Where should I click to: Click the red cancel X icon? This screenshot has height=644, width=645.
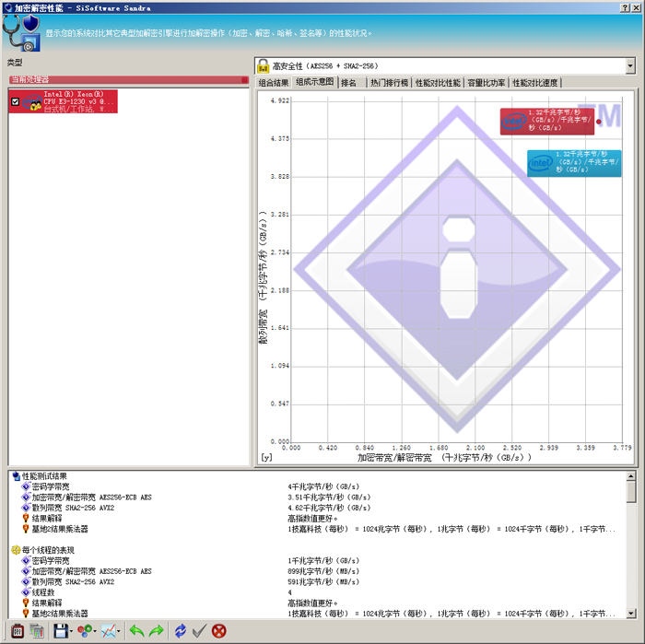pyautogui.click(x=219, y=631)
